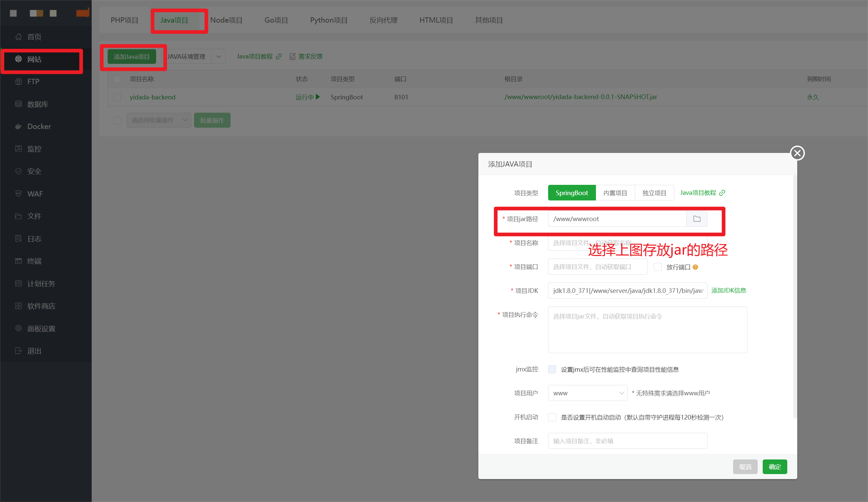Screen dimensions: 868x502
Task: Enable the 放行端口 checkbox
Action: point(657,267)
